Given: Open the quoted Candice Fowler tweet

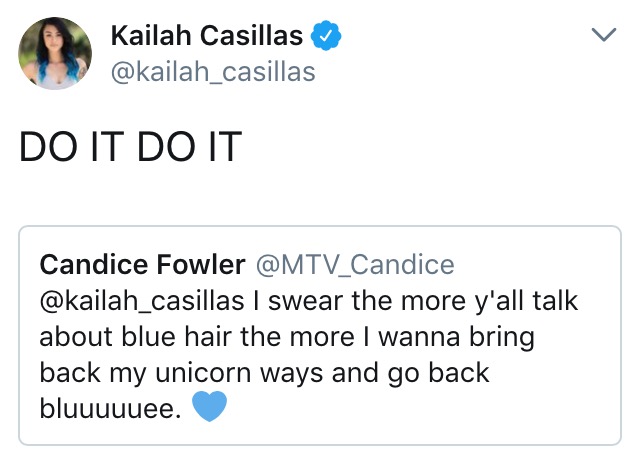Looking at the screenshot, I should [320, 335].
